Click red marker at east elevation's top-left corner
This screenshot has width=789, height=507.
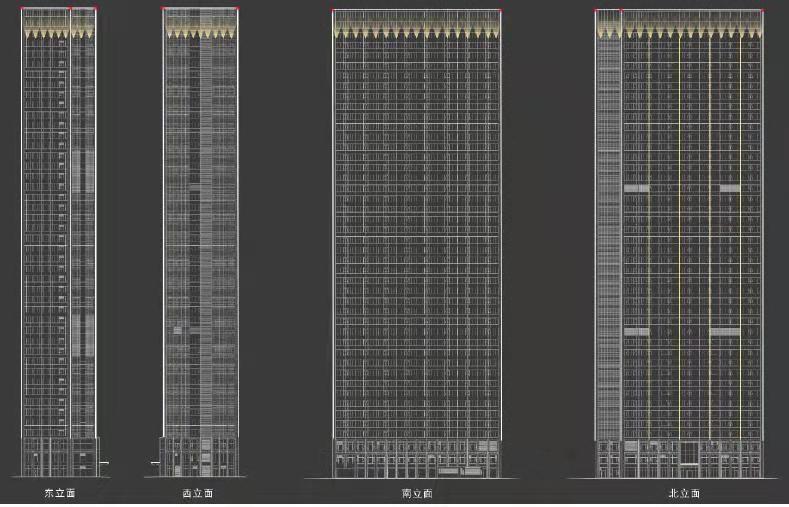[x=22, y=10]
